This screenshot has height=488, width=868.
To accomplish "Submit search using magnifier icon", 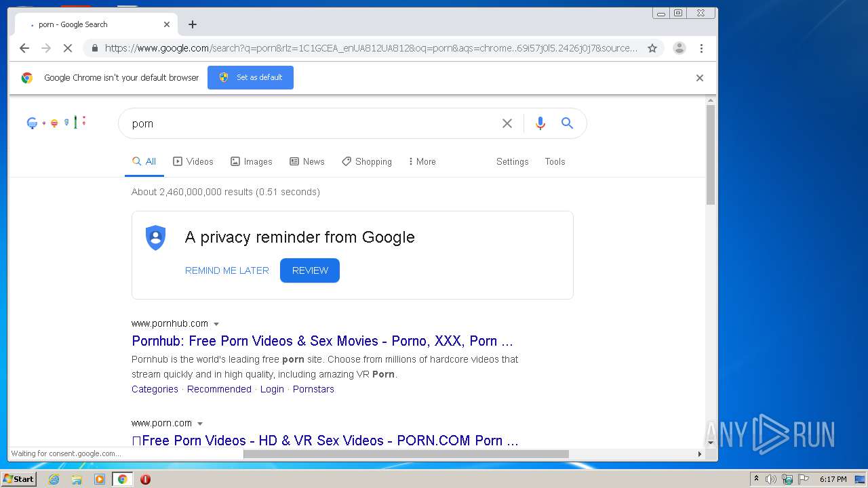I will point(567,123).
